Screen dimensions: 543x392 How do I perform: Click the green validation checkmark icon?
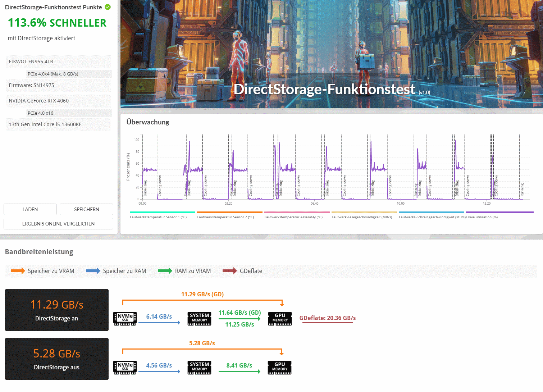pyautogui.click(x=108, y=7)
